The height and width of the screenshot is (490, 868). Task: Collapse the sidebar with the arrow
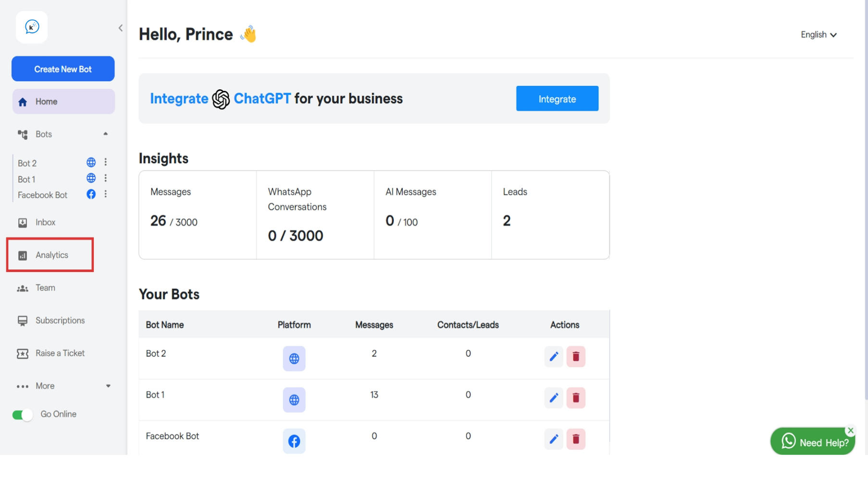pos(120,28)
